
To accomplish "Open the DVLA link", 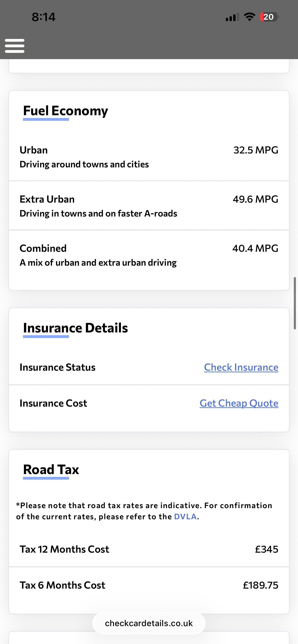I will pyautogui.click(x=185, y=516).
